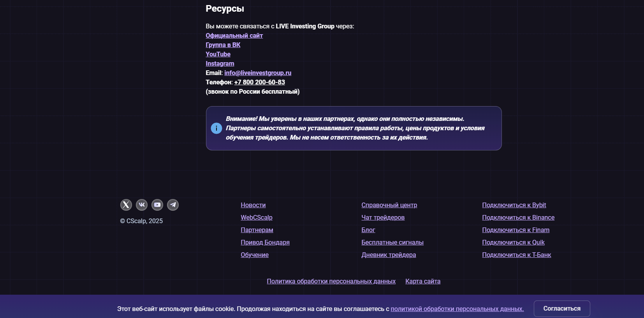Open Подключиться к Т-Банк link
This screenshot has height=318, width=644.
(x=516, y=255)
